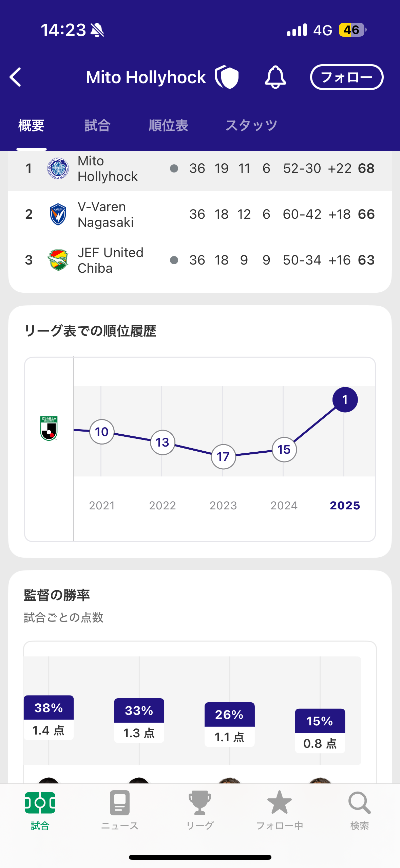Tap the 38% win rate bar
Viewport: 400px width, 868px height.
pyautogui.click(x=49, y=717)
